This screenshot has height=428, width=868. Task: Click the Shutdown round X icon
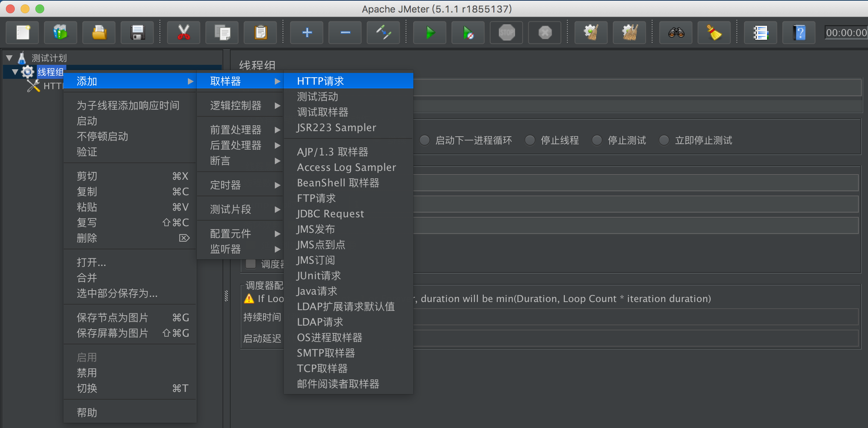tap(545, 32)
